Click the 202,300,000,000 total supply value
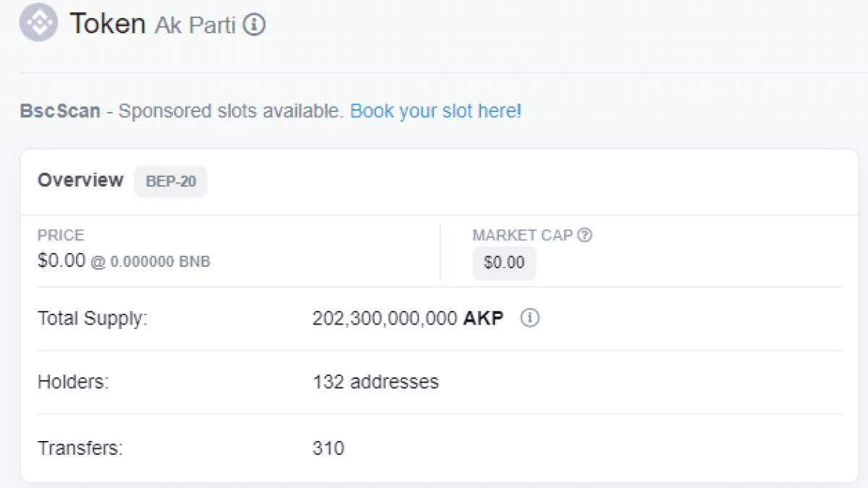This screenshot has width=868, height=488. [385, 318]
